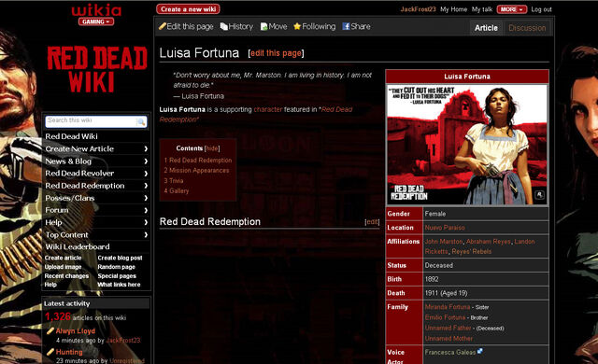Open Red Dead Wiki sidebar menu item

click(x=71, y=136)
